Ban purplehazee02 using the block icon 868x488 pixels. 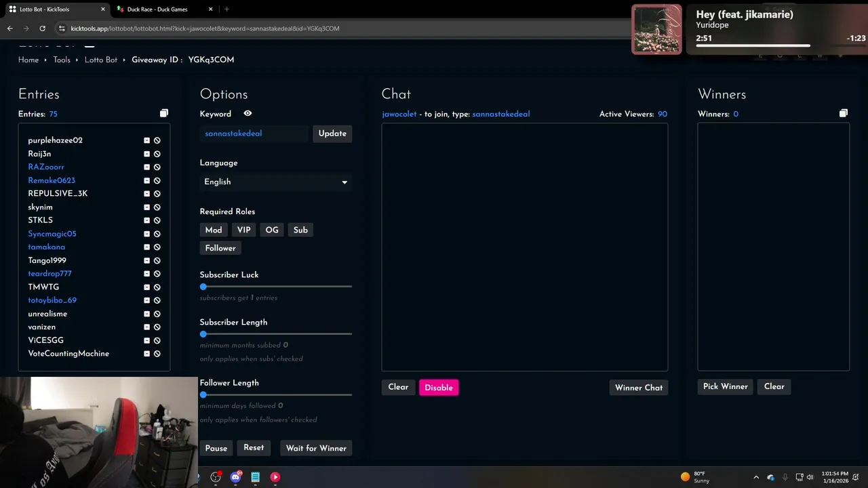157,140
